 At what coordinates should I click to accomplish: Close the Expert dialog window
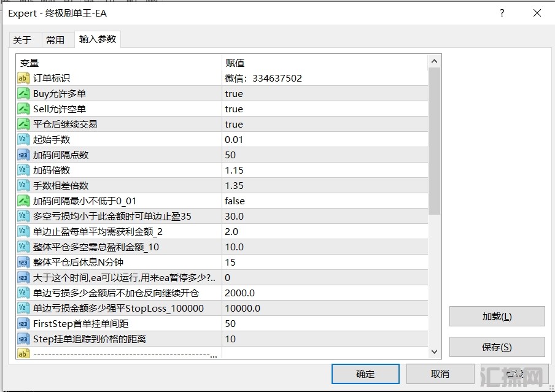tap(537, 13)
